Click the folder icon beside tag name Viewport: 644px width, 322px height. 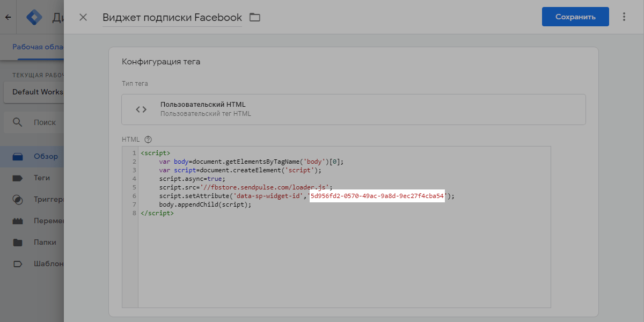point(255,17)
